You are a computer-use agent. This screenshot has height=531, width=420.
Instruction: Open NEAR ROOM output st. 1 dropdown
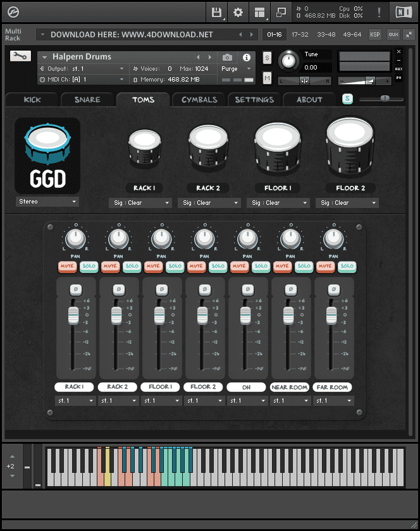pyautogui.click(x=290, y=401)
